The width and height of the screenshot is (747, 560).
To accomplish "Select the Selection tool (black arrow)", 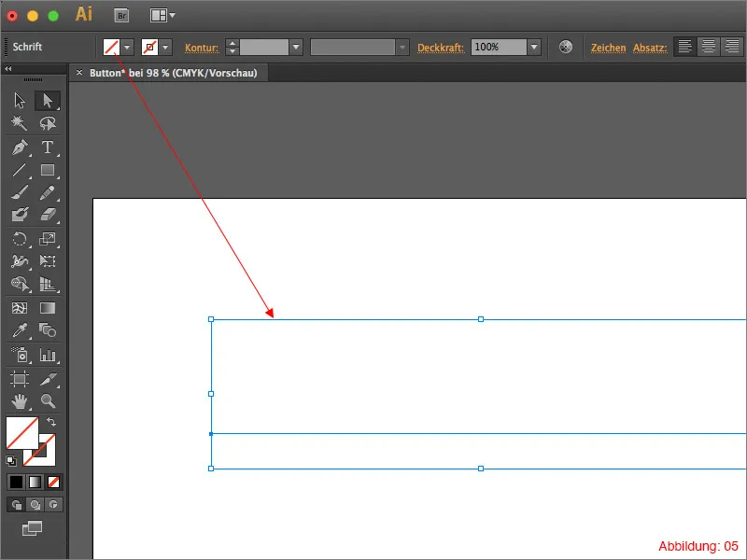I will (x=20, y=101).
